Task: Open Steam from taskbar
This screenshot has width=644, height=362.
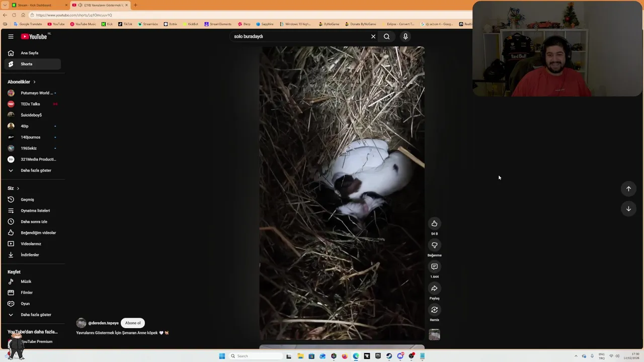Action: [x=389, y=356]
